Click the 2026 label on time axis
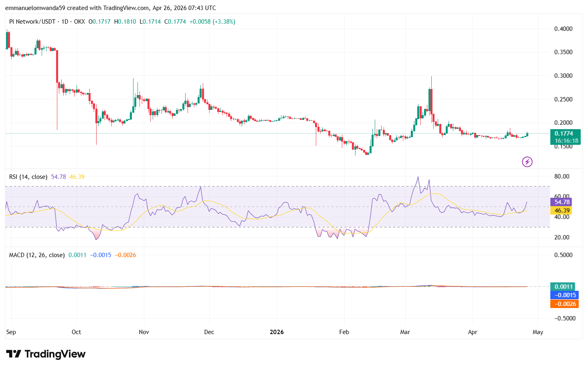Image resolution: width=588 pixels, height=369 pixels. tap(277, 332)
